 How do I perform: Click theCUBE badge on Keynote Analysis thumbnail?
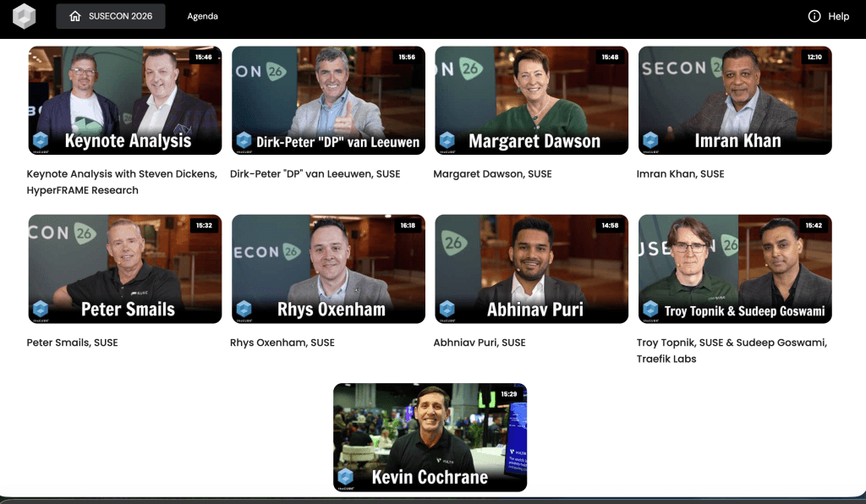[41, 141]
